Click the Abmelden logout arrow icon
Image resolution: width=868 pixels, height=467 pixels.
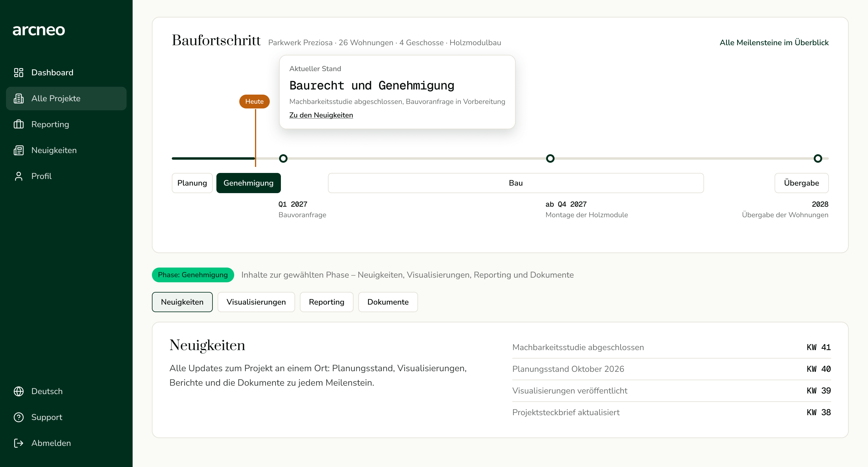(18, 443)
